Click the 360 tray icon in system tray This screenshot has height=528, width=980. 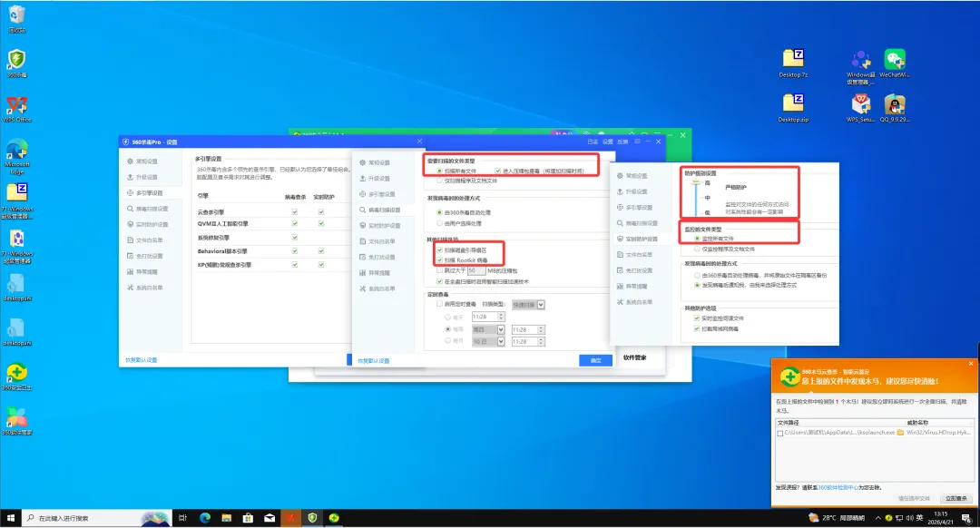[x=888, y=518]
